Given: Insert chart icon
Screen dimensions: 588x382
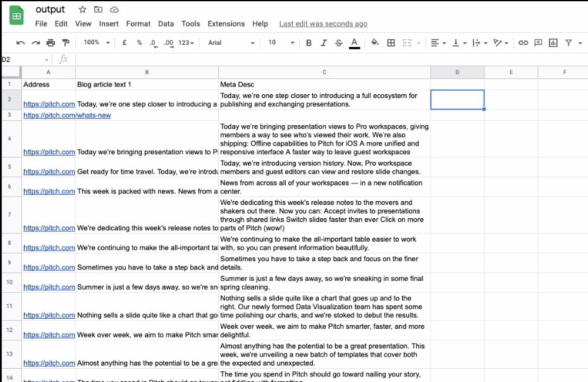Looking at the screenshot, I should coord(553,43).
